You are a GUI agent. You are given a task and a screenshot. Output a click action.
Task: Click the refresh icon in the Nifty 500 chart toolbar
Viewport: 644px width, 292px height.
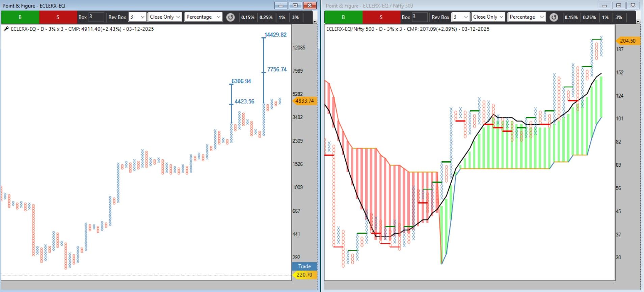554,17
